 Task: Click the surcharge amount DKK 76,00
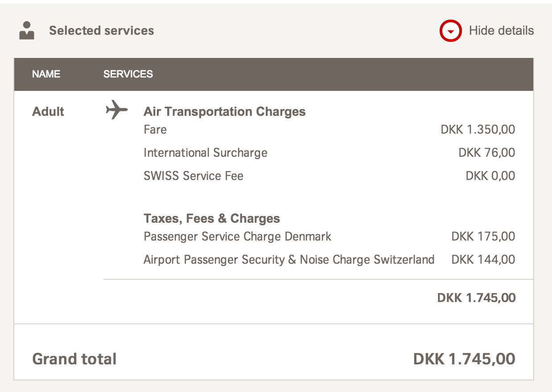pos(486,153)
